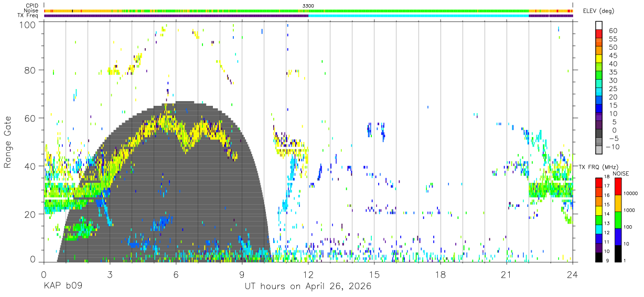Click the "18" tick label on the UT hours axis
The width and height of the screenshot is (644, 297).
click(x=441, y=273)
